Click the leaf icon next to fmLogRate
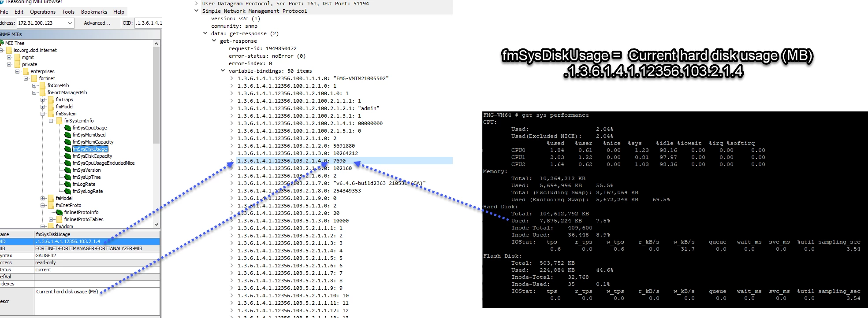 [x=68, y=185]
